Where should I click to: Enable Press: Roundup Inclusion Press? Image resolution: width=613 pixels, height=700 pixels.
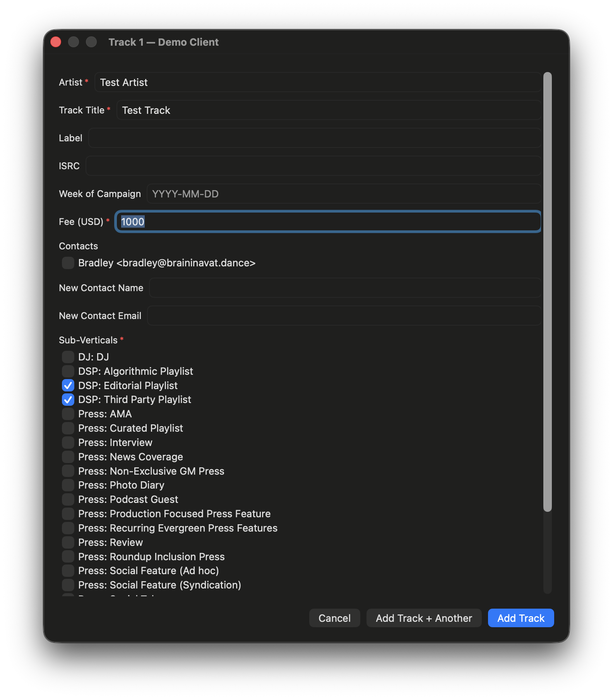tap(68, 557)
